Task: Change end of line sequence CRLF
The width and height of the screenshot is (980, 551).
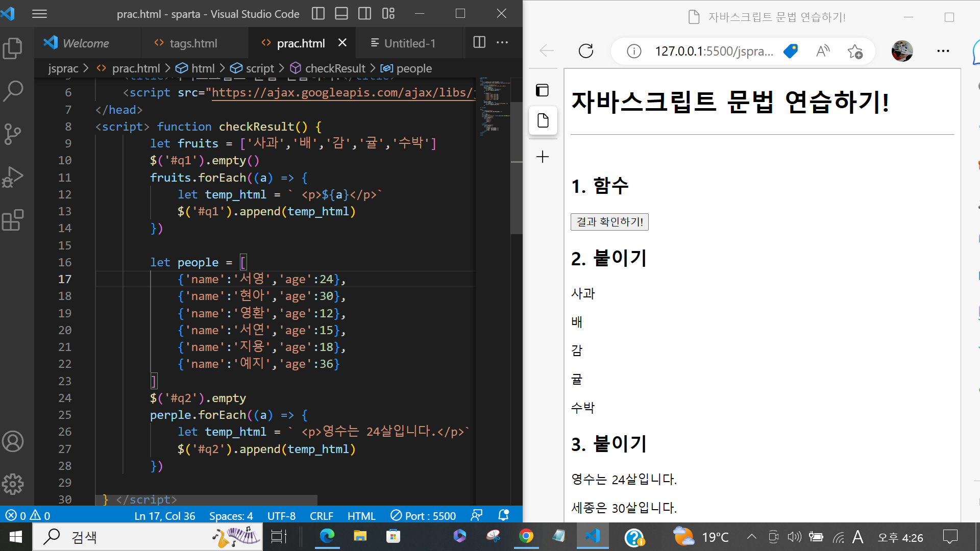Action: pyautogui.click(x=321, y=516)
